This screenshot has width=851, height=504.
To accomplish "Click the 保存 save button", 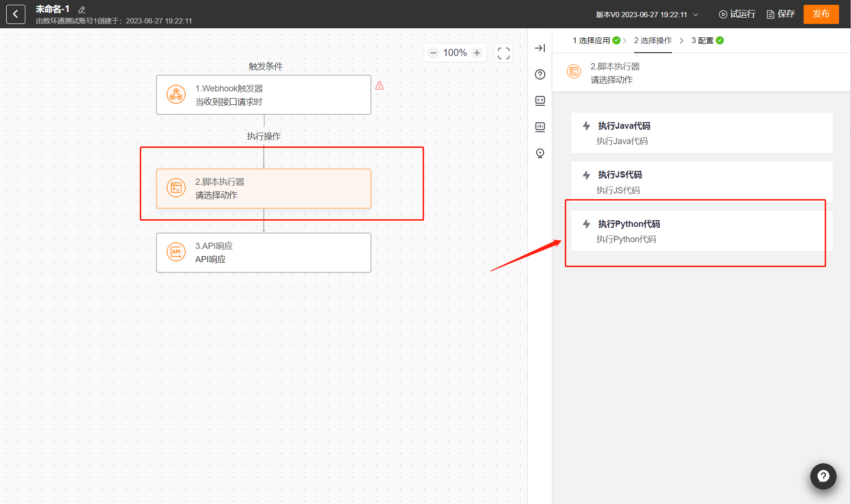I will point(781,14).
